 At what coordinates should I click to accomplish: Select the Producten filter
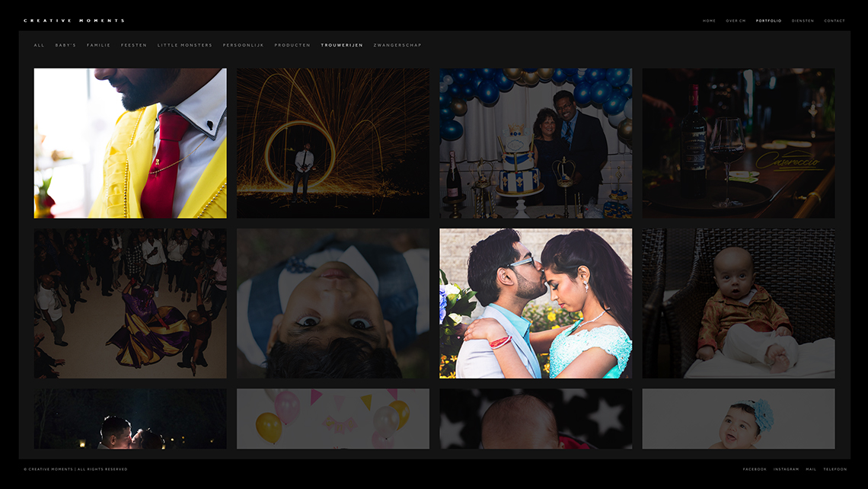click(x=292, y=45)
